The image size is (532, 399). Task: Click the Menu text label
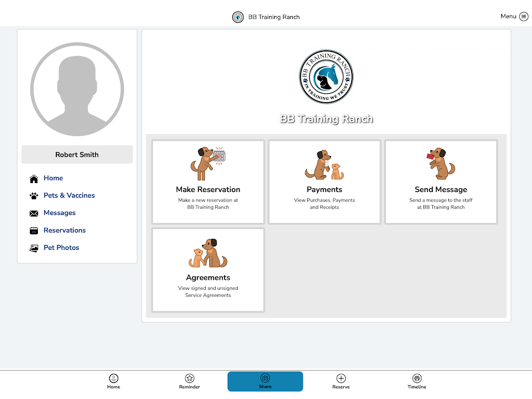(508, 16)
